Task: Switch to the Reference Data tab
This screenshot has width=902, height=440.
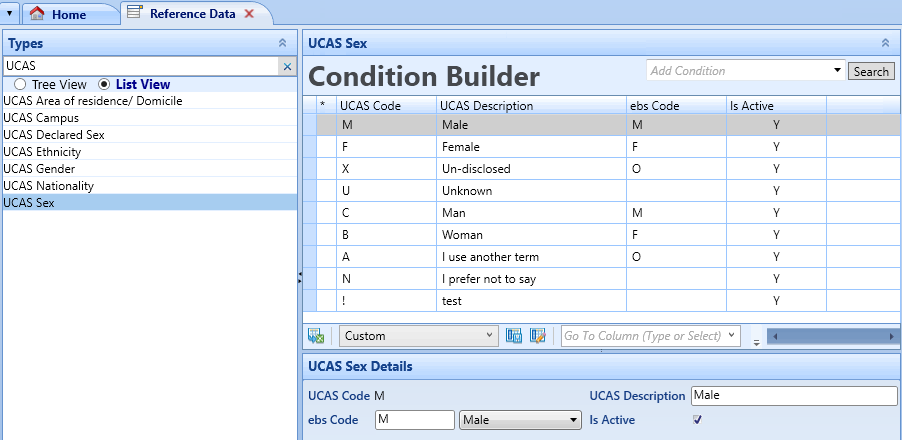Action: (196, 13)
